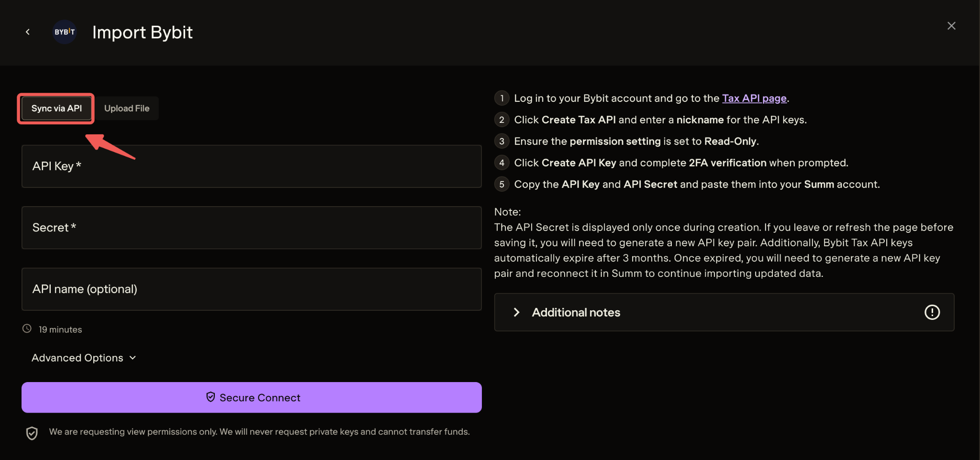
Task: Click the step 5 number circle
Action: pos(501,185)
